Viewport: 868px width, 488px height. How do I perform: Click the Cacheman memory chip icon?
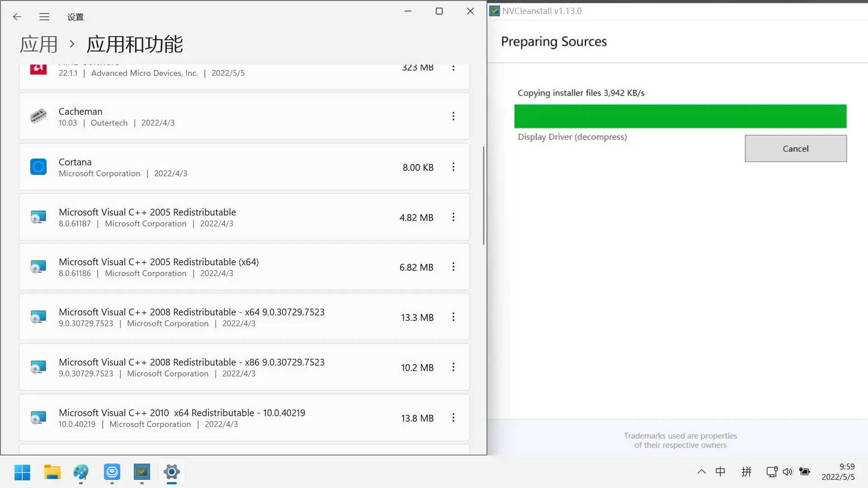tap(38, 116)
